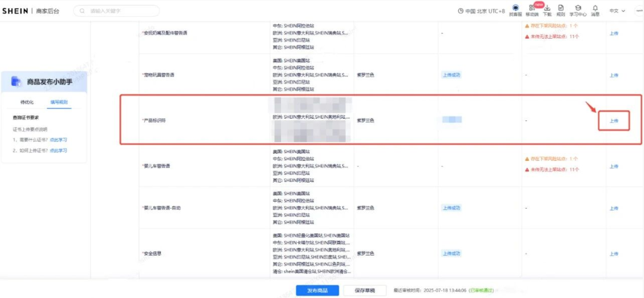Open the 消息 notification bell
The height and width of the screenshot is (298, 644).
pos(595,7)
